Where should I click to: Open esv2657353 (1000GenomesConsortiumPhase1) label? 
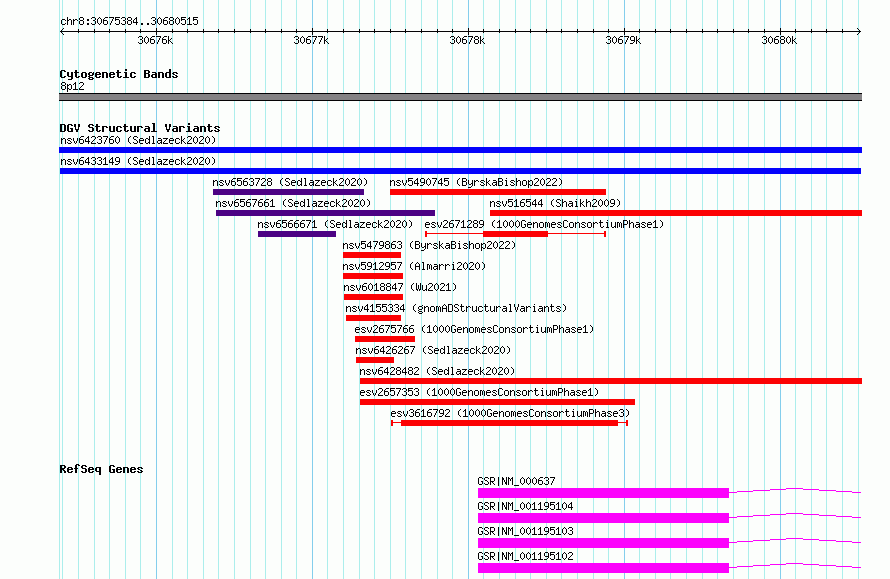coord(479,392)
